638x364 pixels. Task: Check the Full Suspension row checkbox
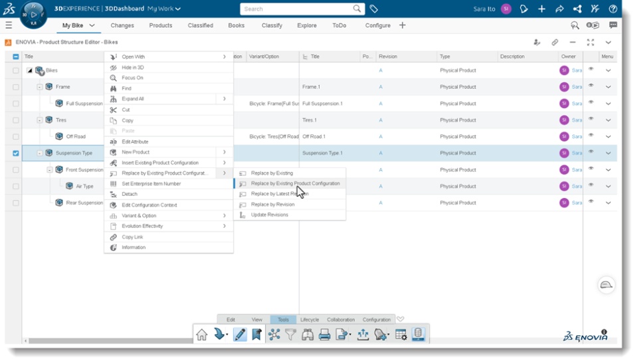15,104
